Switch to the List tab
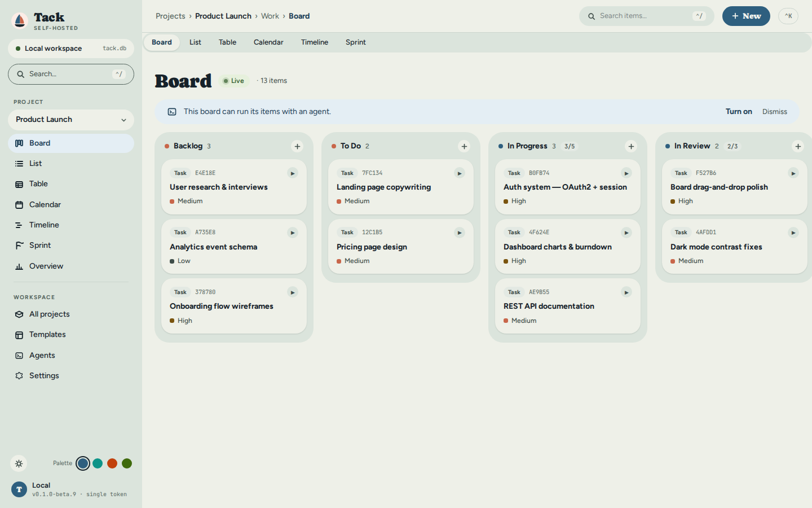 tap(195, 42)
